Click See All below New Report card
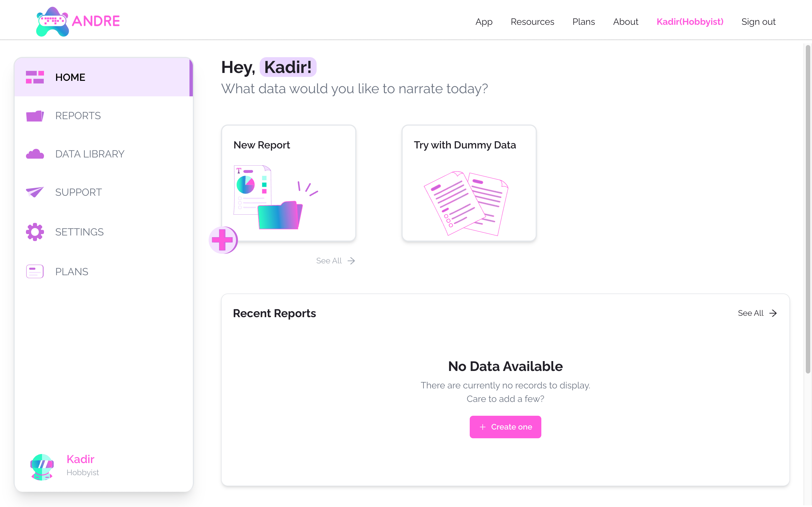The height and width of the screenshot is (507, 812). (x=335, y=261)
